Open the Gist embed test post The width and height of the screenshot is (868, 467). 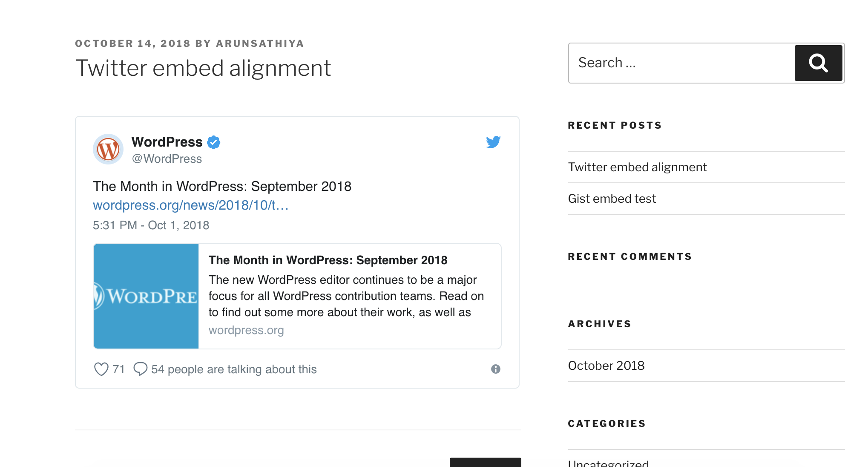[x=612, y=198]
